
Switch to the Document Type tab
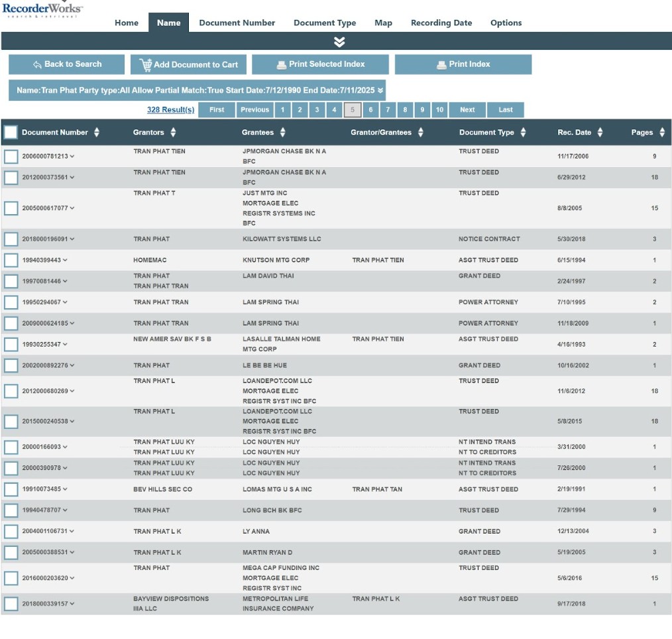coord(325,23)
